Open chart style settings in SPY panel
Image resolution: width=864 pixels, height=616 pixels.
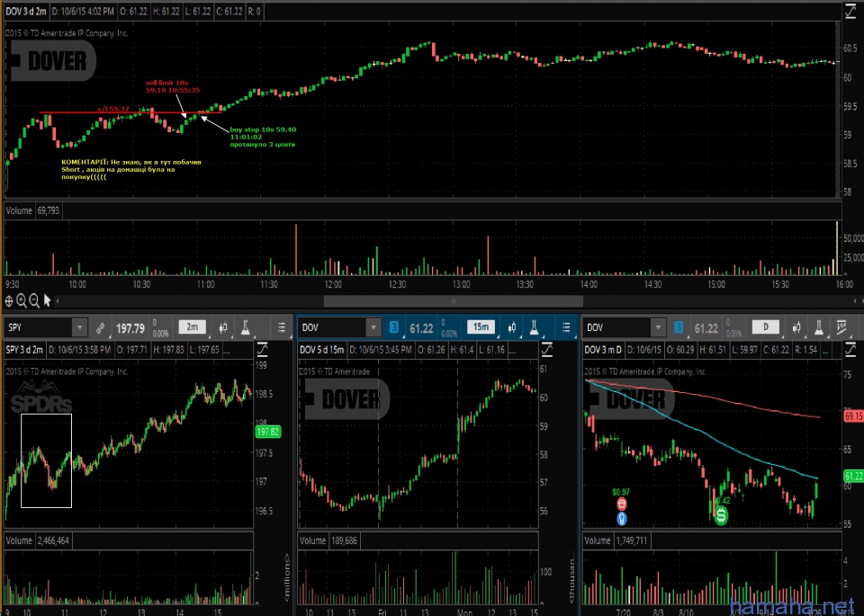223,328
